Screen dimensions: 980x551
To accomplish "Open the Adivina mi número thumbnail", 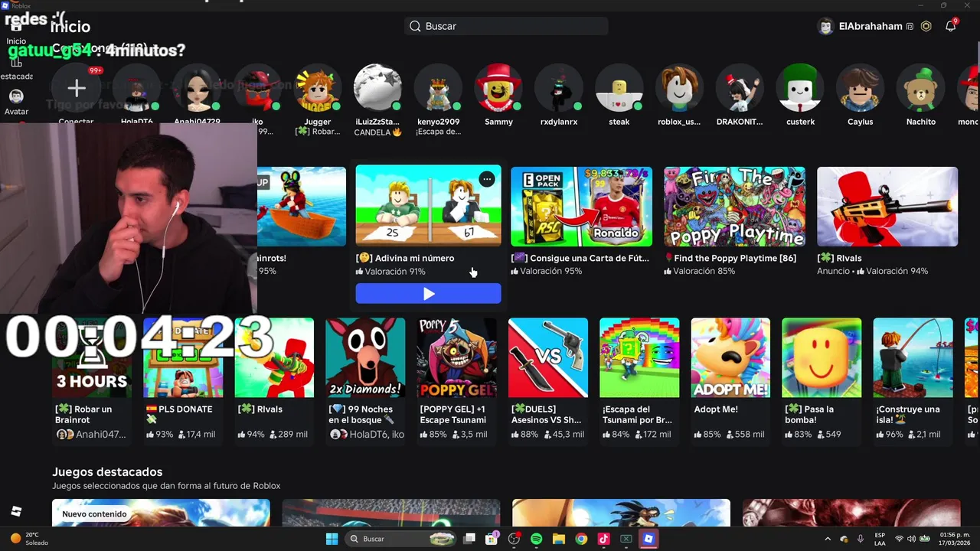I will pyautogui.click(x=428, y=206).
